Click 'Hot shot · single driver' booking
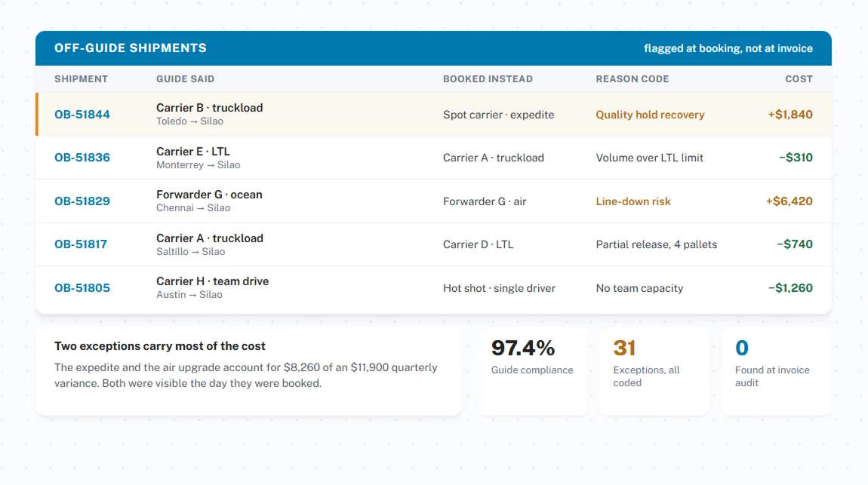This screenshot has height=485, width=868. pyautogui.click(x=499, y=289)
